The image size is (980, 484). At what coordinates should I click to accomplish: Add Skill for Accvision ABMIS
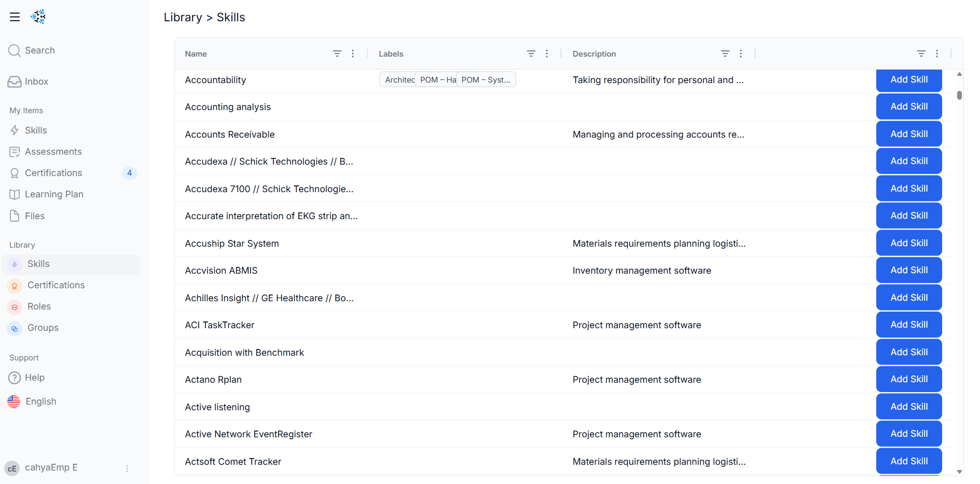909,270
